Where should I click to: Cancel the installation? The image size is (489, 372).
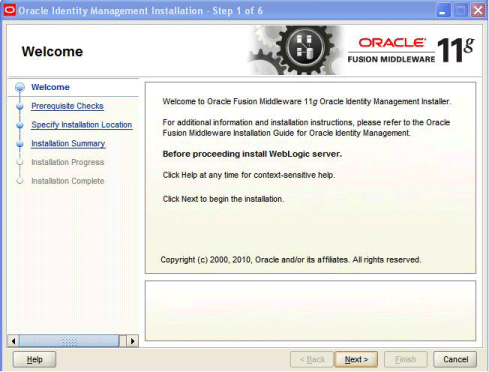click(455, 359)
